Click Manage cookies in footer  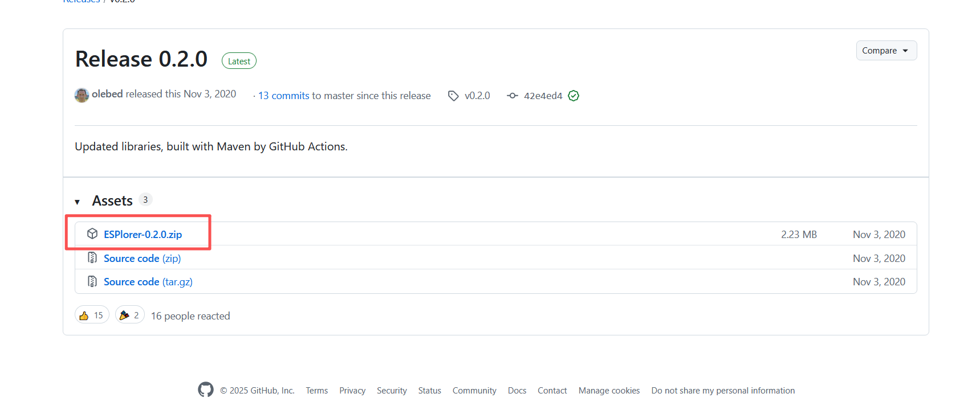click(609, 391)
